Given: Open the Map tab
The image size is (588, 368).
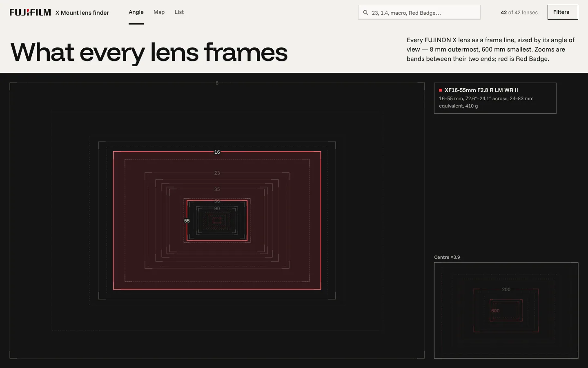Looking at the screenshot, I should 159,12.
